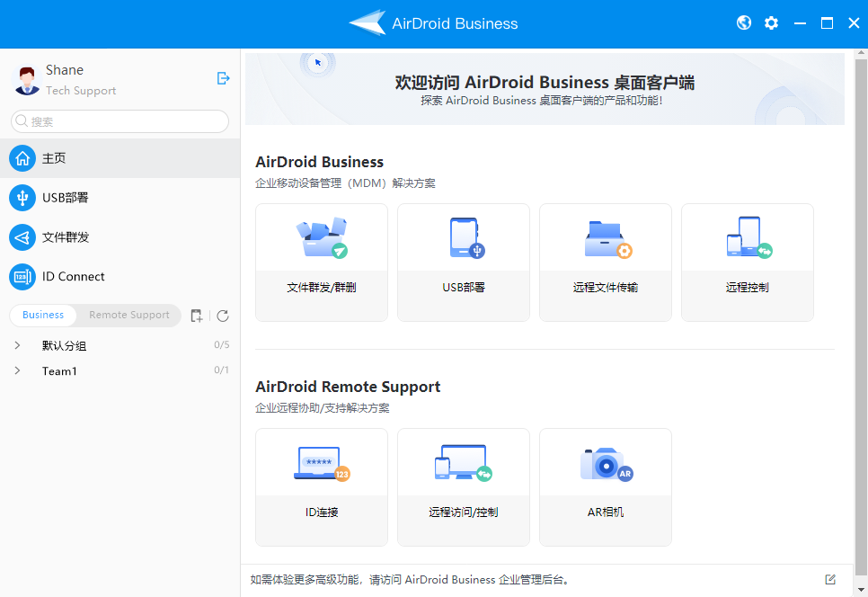
Task: Maximize the AirDroid Business window
Action: tap(827, 22)
